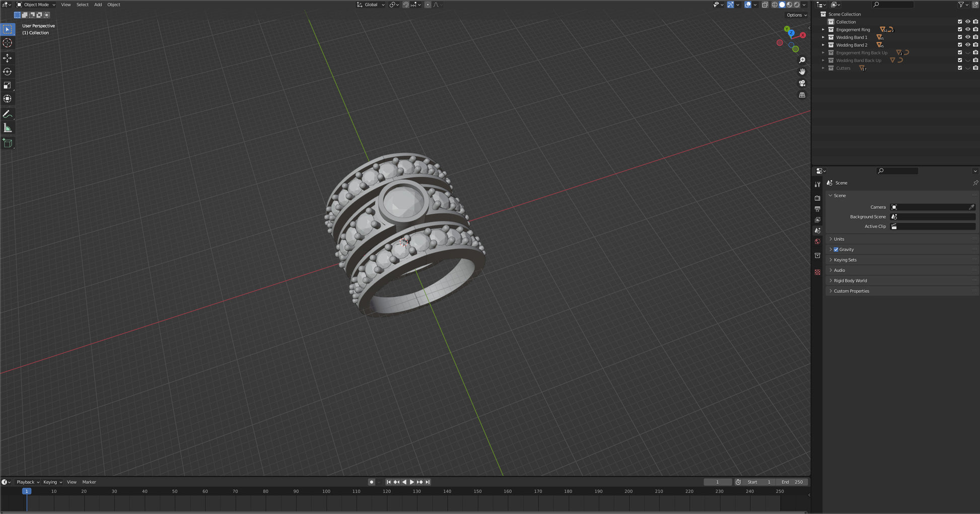Viewport: 980px width, 514px height.
Task: Switch to wireframe viewport shading
Action: coord(775,5)
